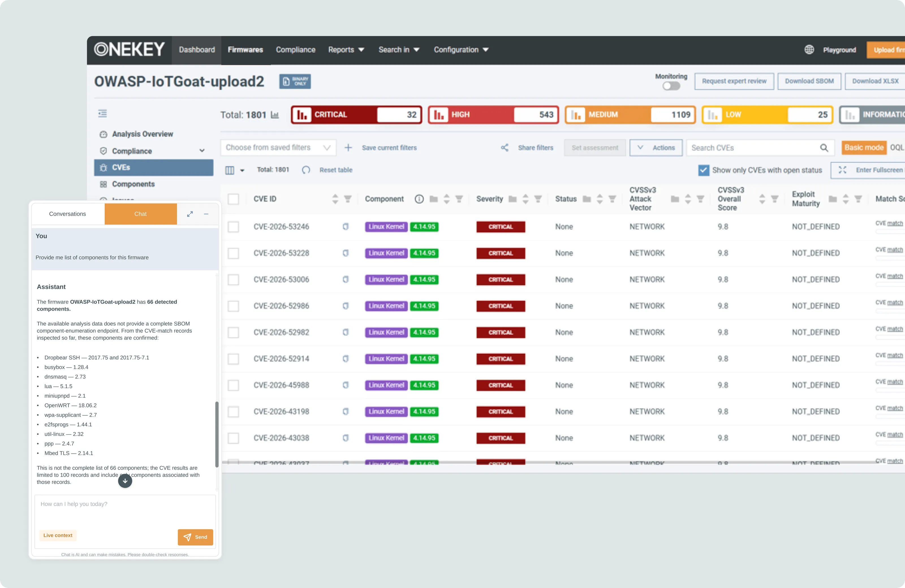Click the Enter Fullscreen icon

click(x=842, y=170)
